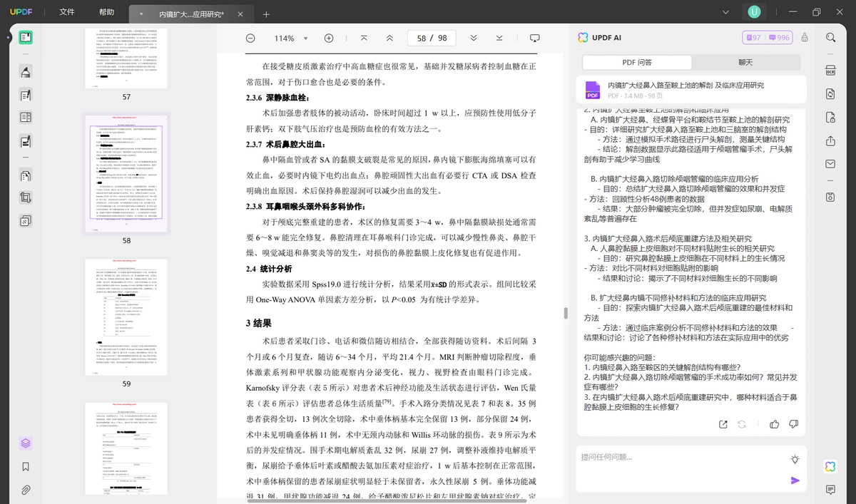Start presentation slideshow mode icon
The image size is (856, 504).
pyautogui.click(x=535, y=38)
